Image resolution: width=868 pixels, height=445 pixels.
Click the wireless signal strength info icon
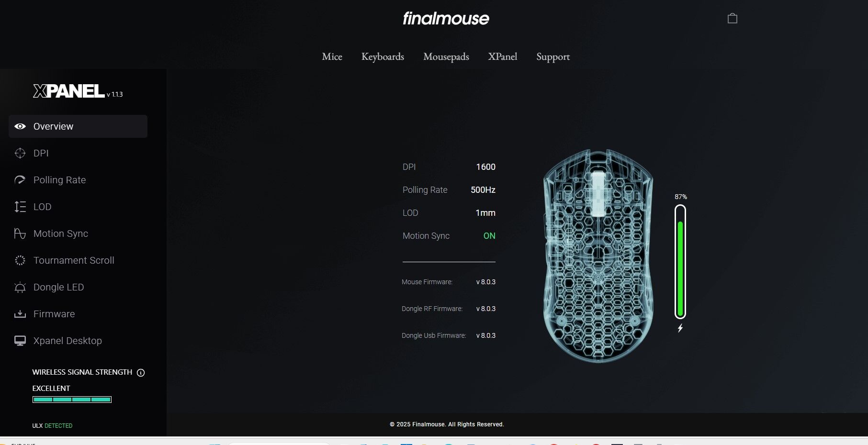[141, 373]
